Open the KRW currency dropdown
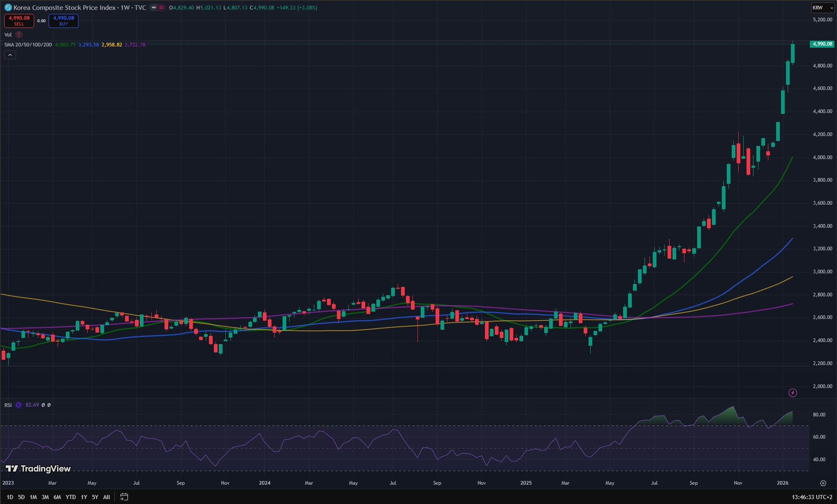This screenshot has height=504, width=837. [x=822, y=7]
